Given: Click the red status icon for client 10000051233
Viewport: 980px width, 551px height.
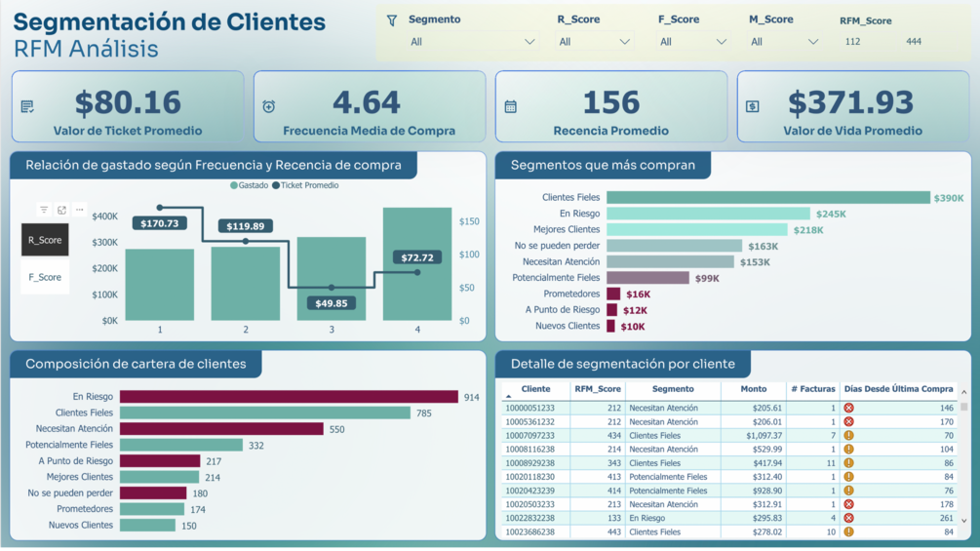Looking at the screenshot, I should 848,408.
